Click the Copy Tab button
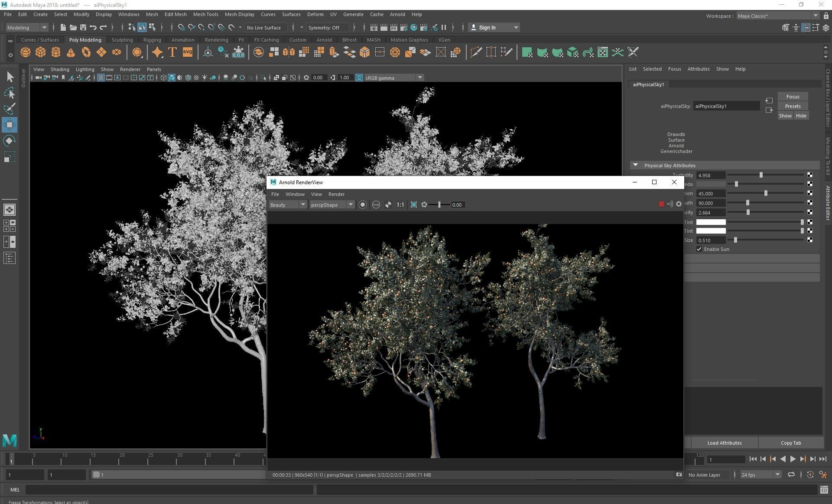The height and width of the screenshot is (504, 832). (x=790, y=443)
